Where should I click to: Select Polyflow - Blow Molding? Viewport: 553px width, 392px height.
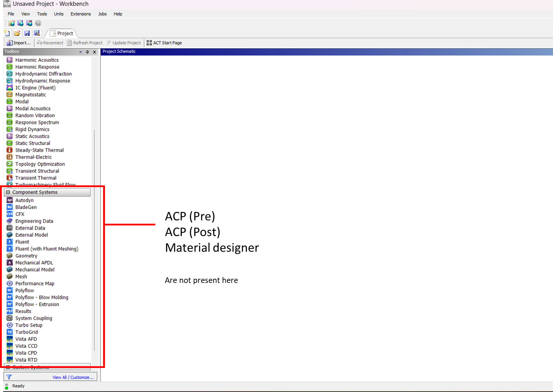click(x=42, y=298)
